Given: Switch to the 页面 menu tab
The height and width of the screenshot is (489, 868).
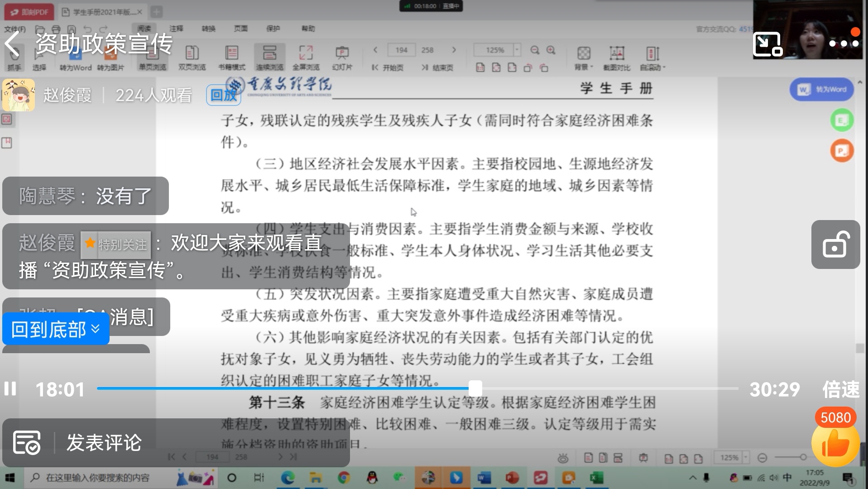Looking at the screenshot, I should point(240,29).
